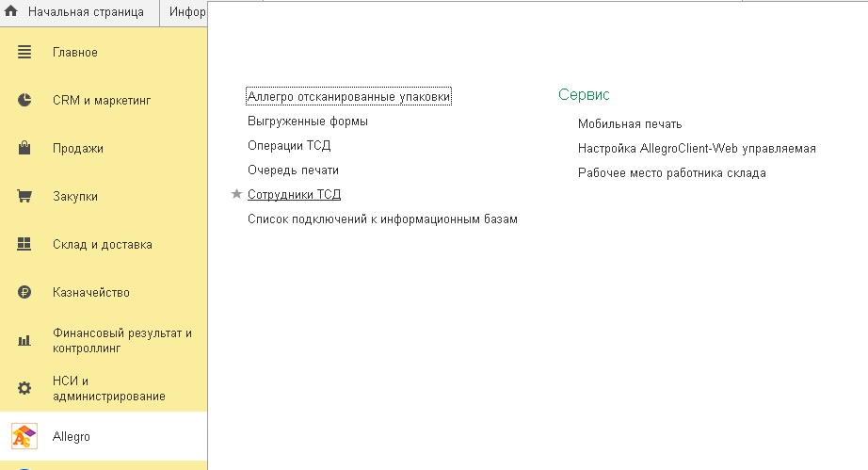
Task: Open Мобильная печать under Сервис
Action: click(x=630, y=124)
